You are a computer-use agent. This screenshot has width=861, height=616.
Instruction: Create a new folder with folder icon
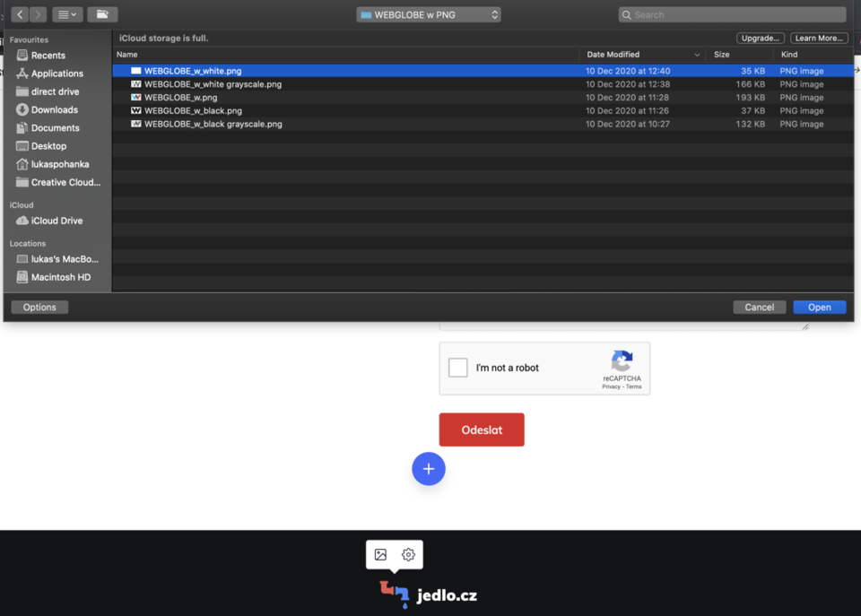point(102,14)
